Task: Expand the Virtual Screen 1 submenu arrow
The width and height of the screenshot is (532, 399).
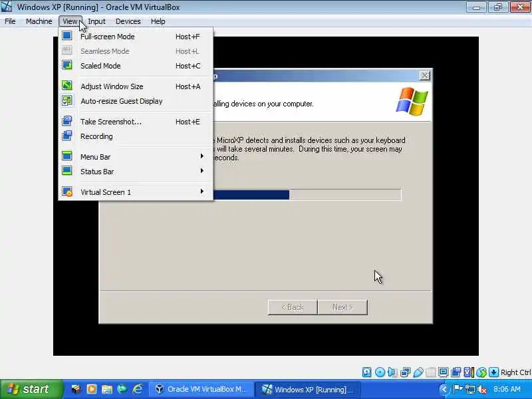Action: [x=202, y=192]
